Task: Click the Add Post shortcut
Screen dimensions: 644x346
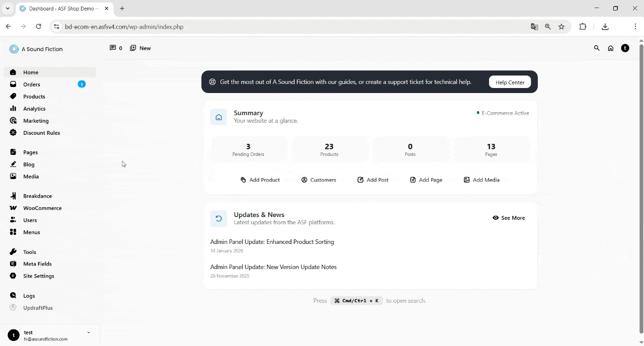Action: [373, 180]
